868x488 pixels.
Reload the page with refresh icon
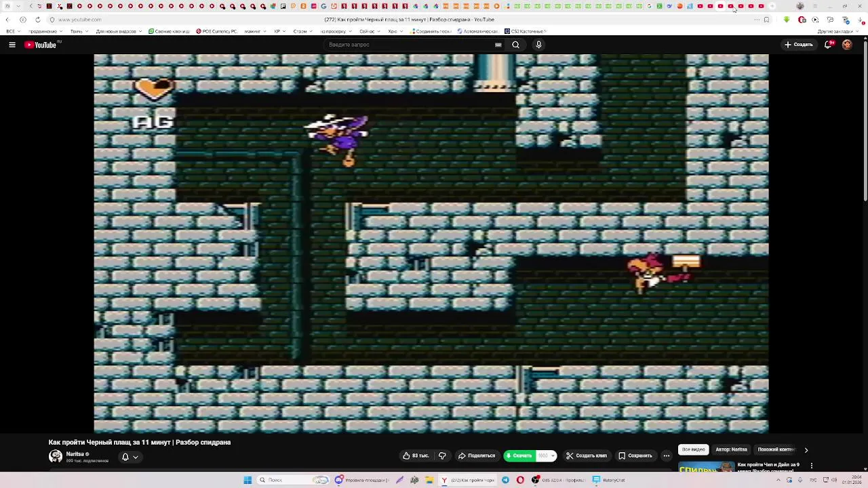point(37,20)
